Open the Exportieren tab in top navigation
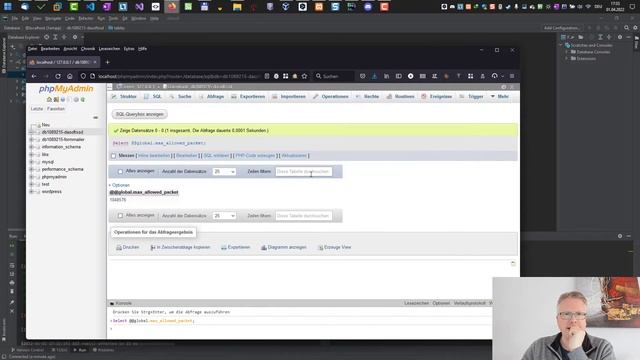640x360 pixels. pyautogui.click(x=248, y=97)
